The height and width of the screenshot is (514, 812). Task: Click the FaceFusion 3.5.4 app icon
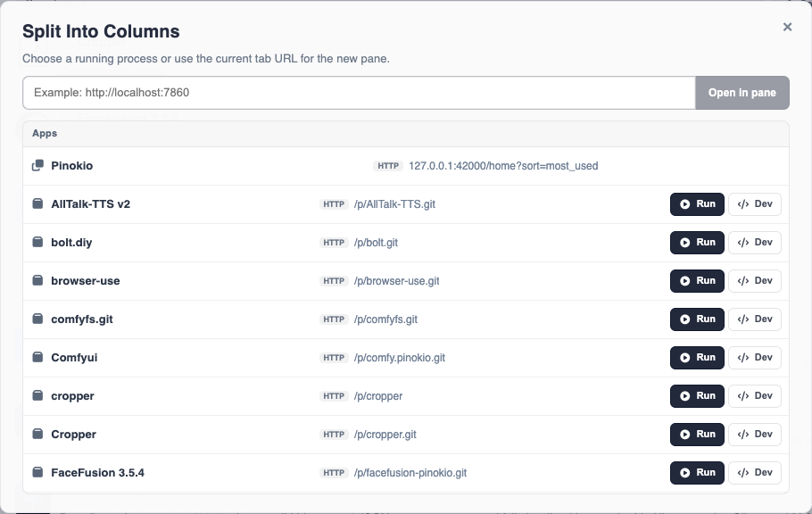coord(37,472)
